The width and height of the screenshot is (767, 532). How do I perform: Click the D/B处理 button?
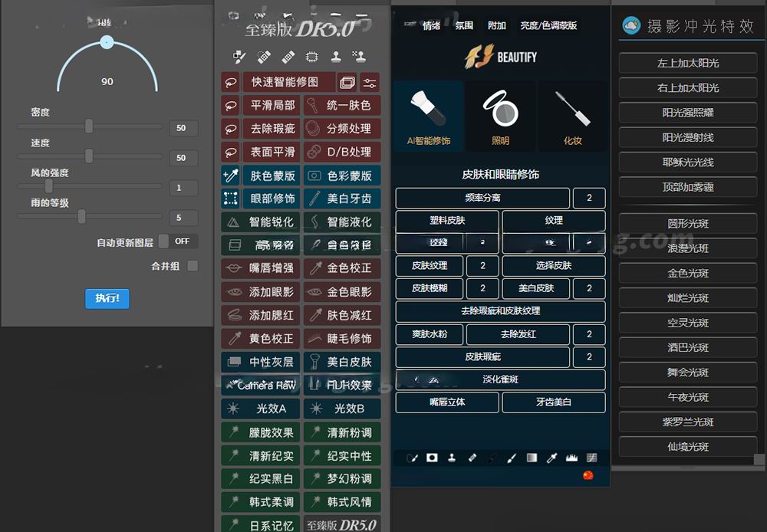point(342,152)
